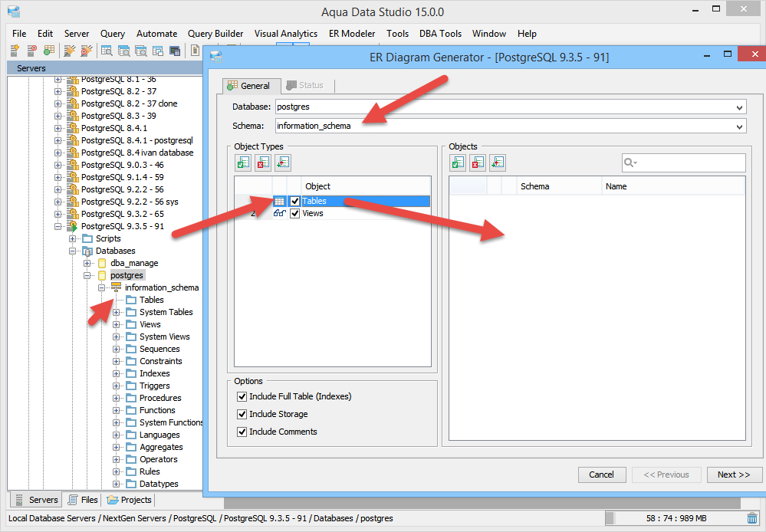Click the Aqua Data Studio app icon
766x532 pixels.
pyautogui.click(x=14, y=11)
